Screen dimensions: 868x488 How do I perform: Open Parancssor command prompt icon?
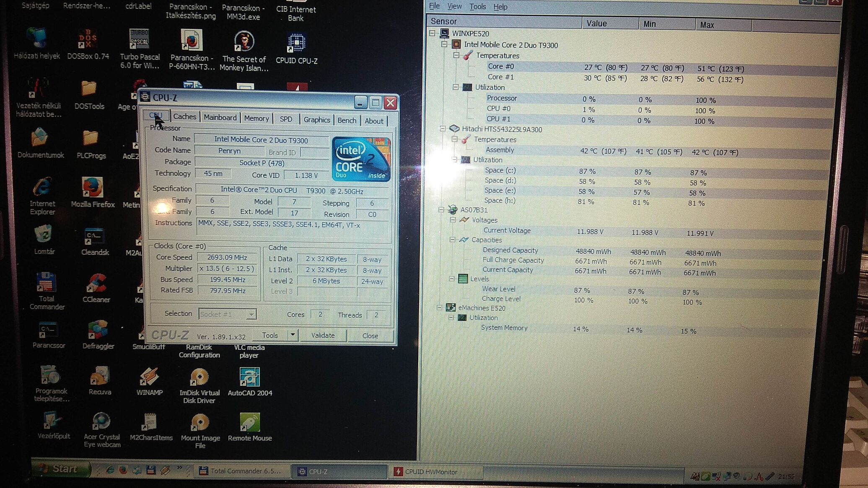point(49,335)
